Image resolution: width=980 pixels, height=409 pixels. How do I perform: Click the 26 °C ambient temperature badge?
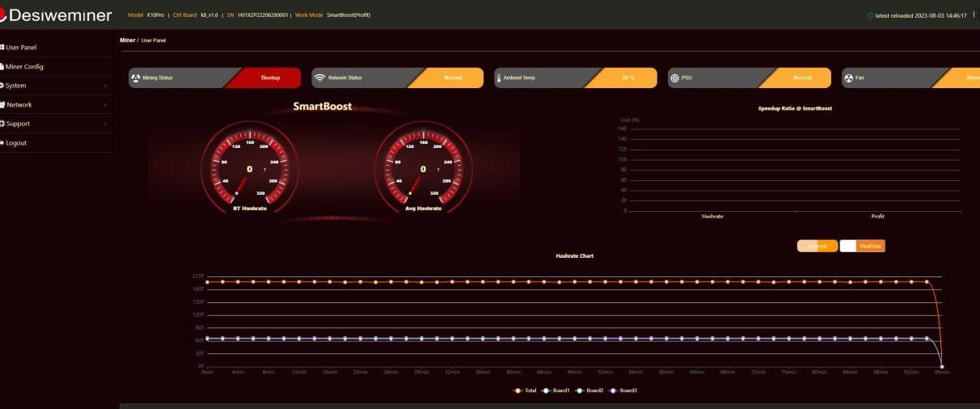[x=628, y=78]
